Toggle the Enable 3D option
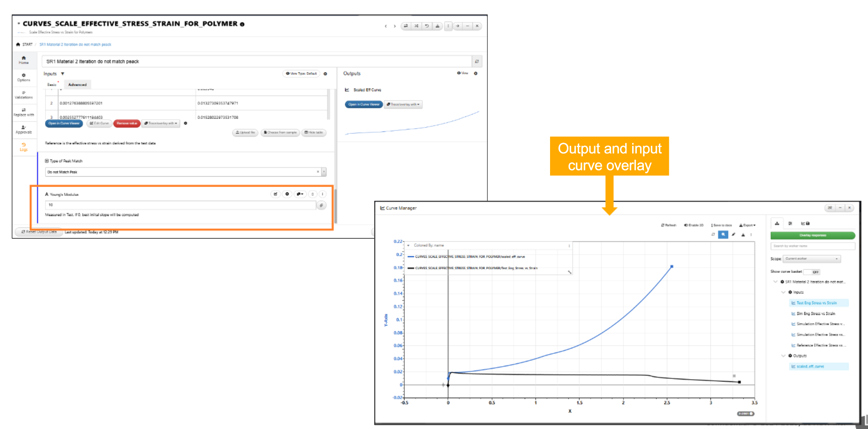Image resolution: width=868 pixels, height=429 pixels. coord(694,225)
